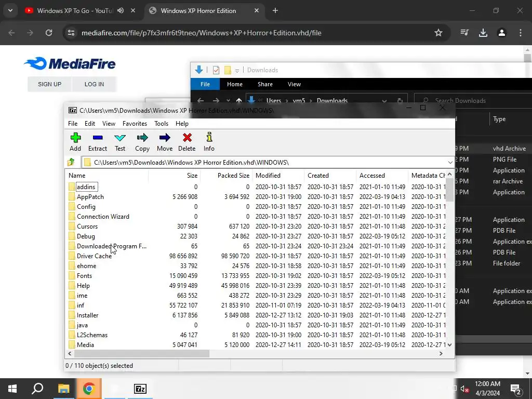
Task: Open Explorer quick access toolbar dropdown
Action: tap(237, 70)
